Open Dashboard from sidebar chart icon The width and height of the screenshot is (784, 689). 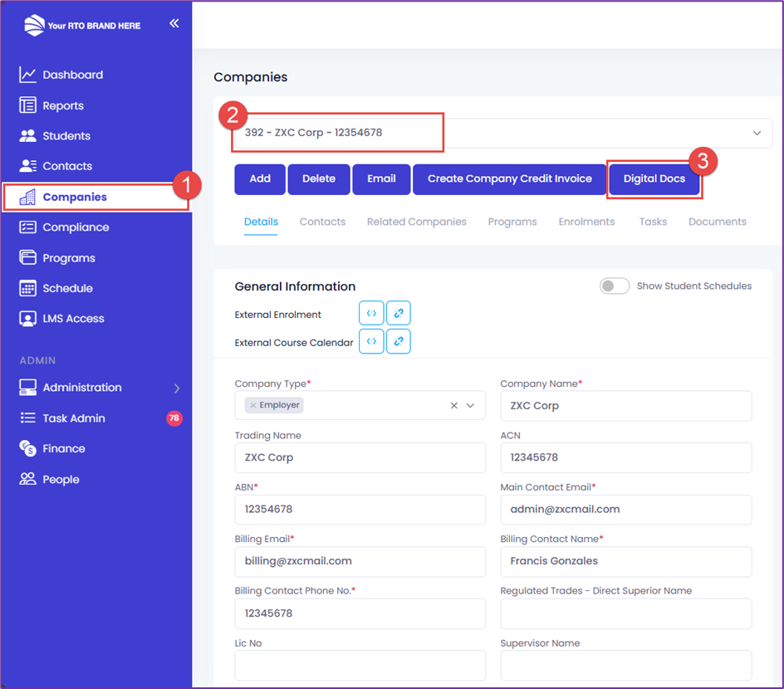click(28, 75)
